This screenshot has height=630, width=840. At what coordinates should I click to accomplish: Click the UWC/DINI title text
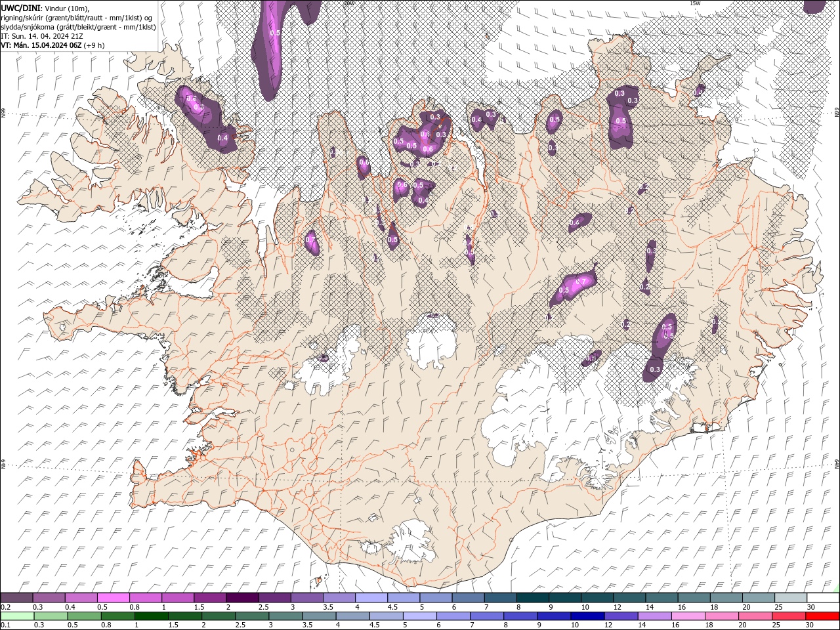20,7
